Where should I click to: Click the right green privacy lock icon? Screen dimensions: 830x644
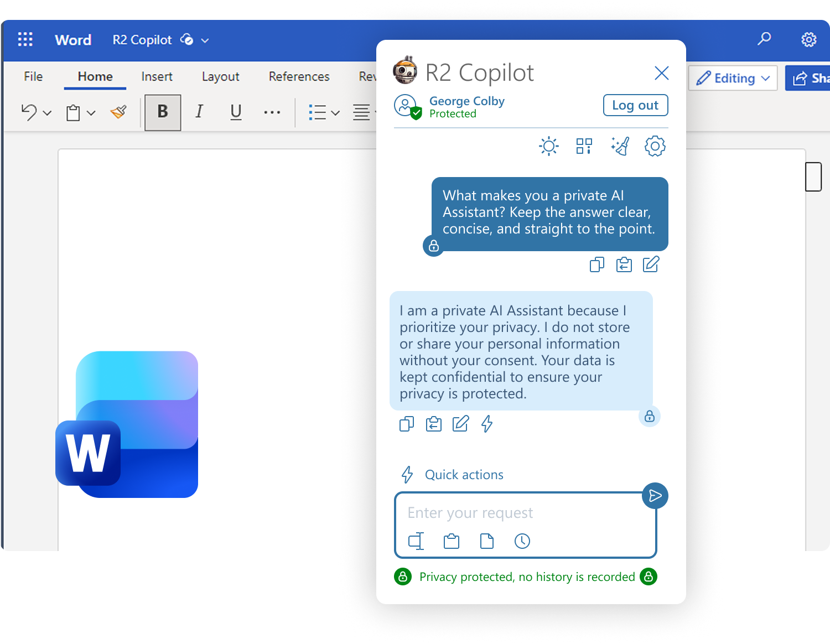click(649, 577)
